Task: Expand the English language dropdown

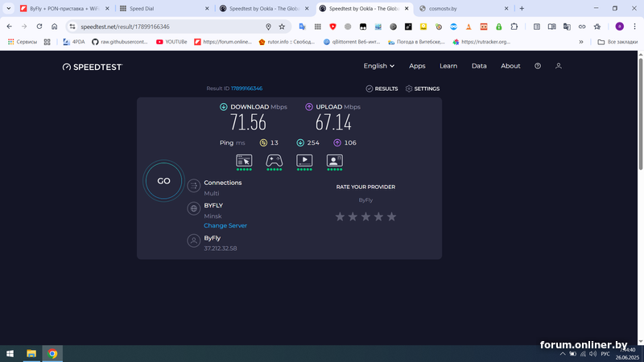Action: (378, 66)
